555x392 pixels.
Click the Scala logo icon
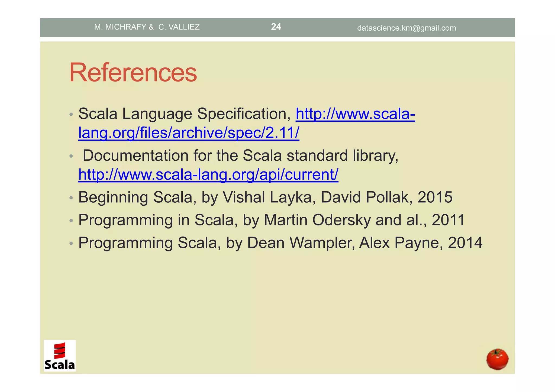(60, 356)
